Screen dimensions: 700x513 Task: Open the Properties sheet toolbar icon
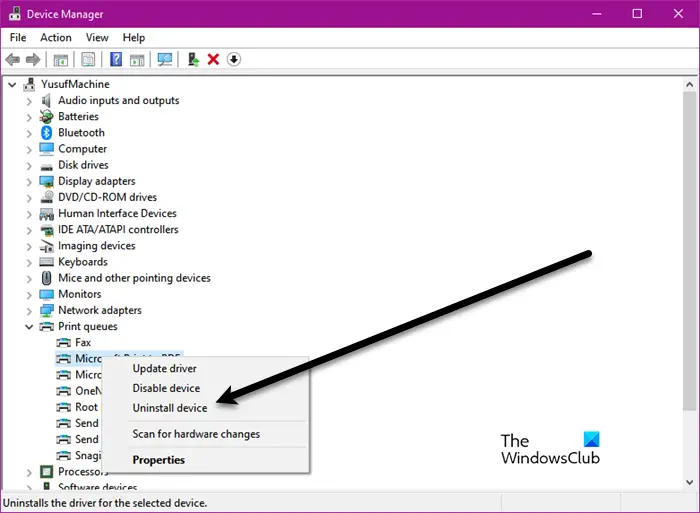[88, 59]
